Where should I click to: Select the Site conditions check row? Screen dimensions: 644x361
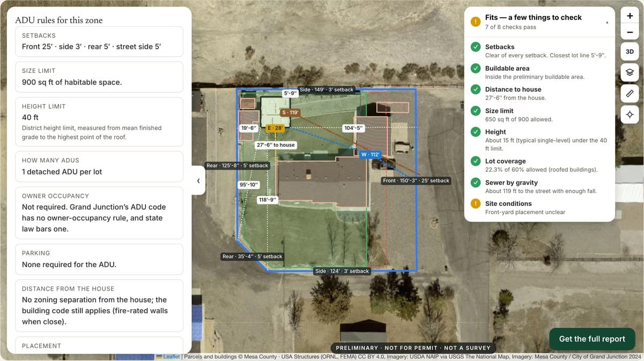[539, 208]
